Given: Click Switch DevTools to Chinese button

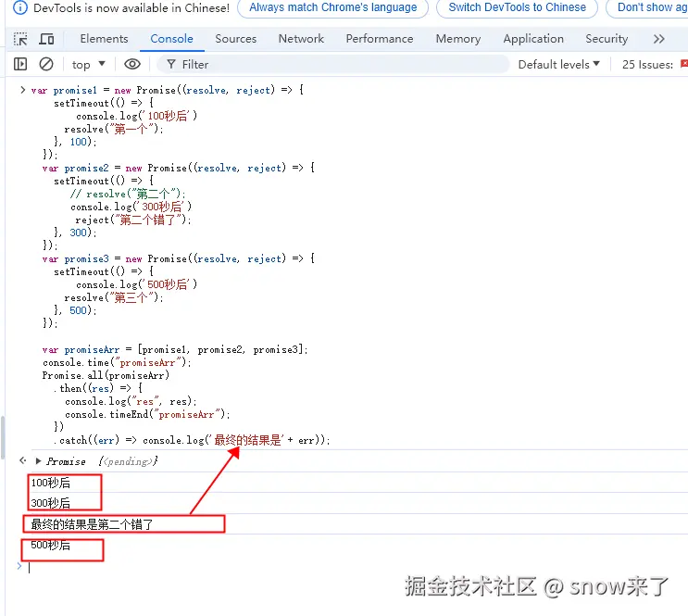Looking at the screenshot, I should (517, 8).
